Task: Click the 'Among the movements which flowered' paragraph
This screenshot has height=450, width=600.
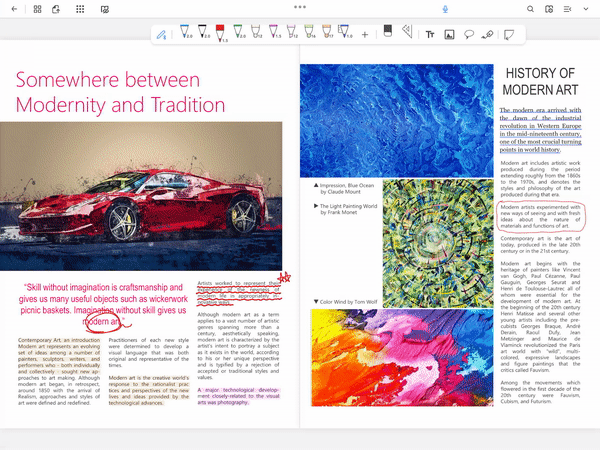Action: (x=540, y=392)
